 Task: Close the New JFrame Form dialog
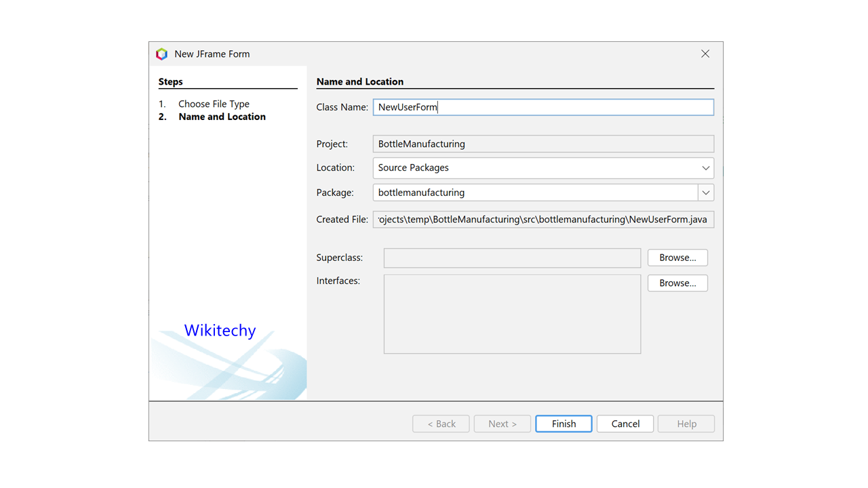[705, 54]
